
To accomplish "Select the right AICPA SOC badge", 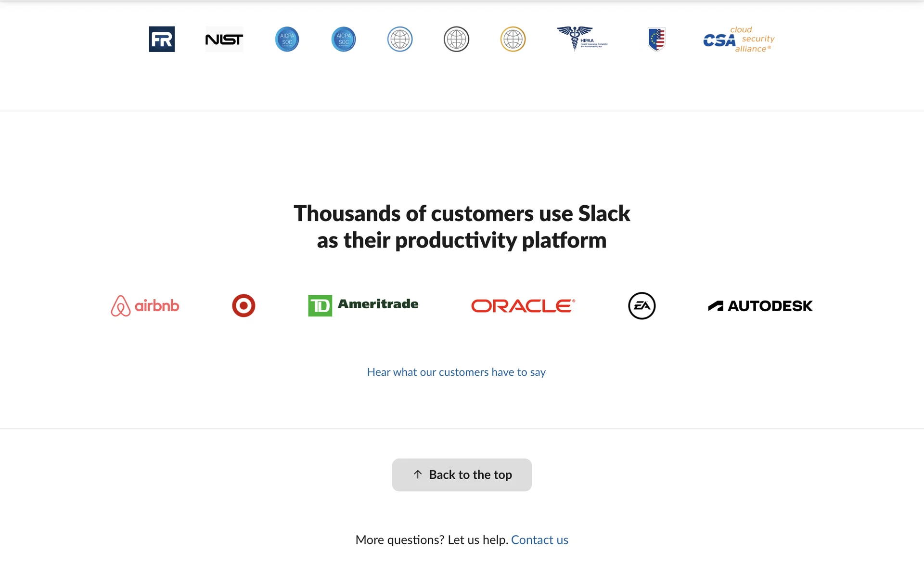I will pos(344,39).
